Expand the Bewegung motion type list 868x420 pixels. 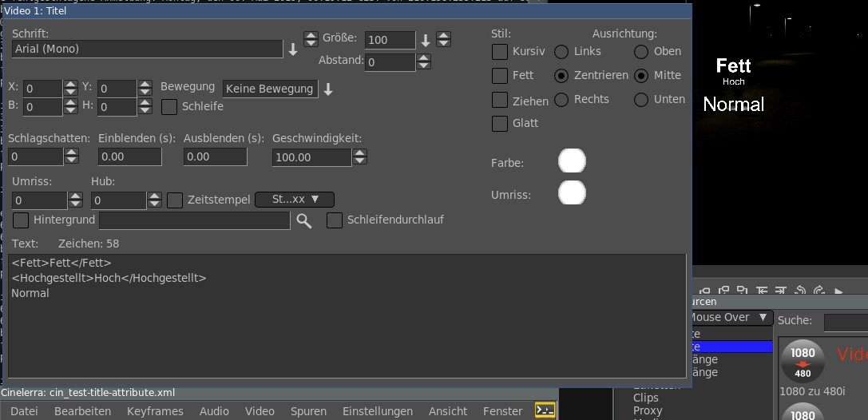(x=327, y=89)
